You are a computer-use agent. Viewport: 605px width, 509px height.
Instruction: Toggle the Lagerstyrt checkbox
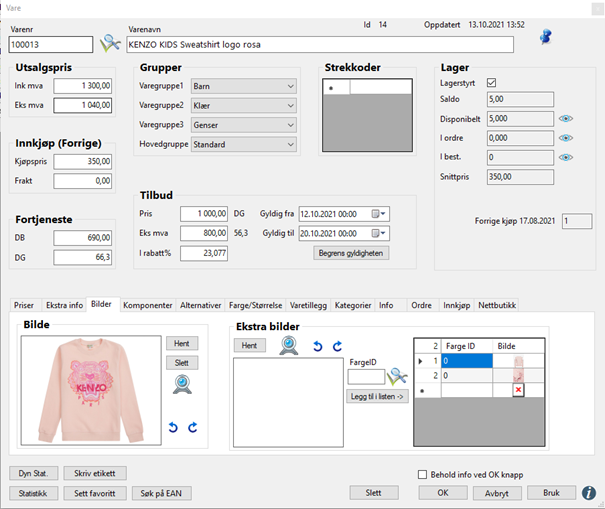coord(491,82)
